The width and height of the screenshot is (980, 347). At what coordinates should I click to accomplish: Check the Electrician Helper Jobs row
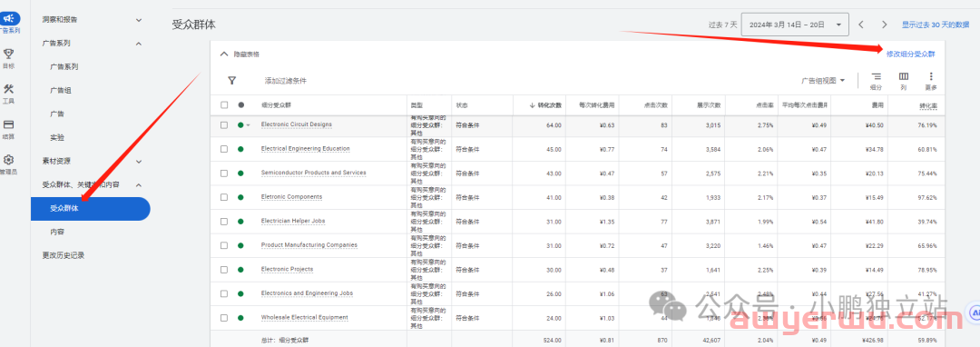(224, 222)
